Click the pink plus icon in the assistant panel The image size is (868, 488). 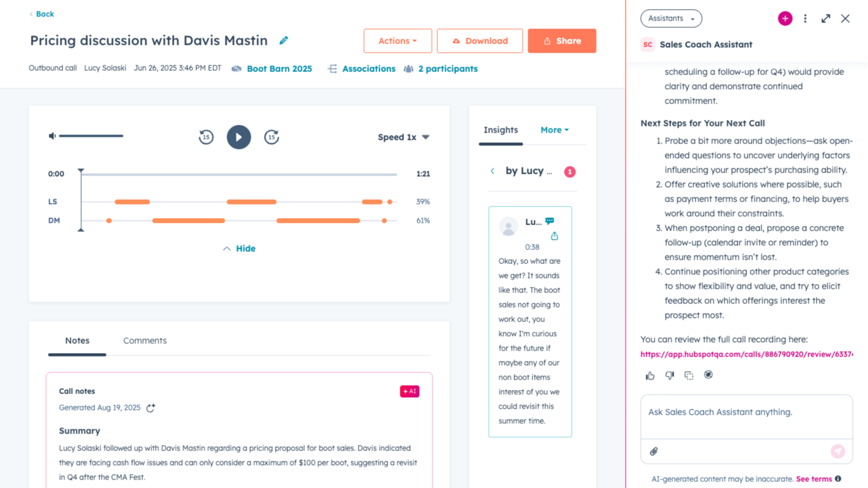785,18
